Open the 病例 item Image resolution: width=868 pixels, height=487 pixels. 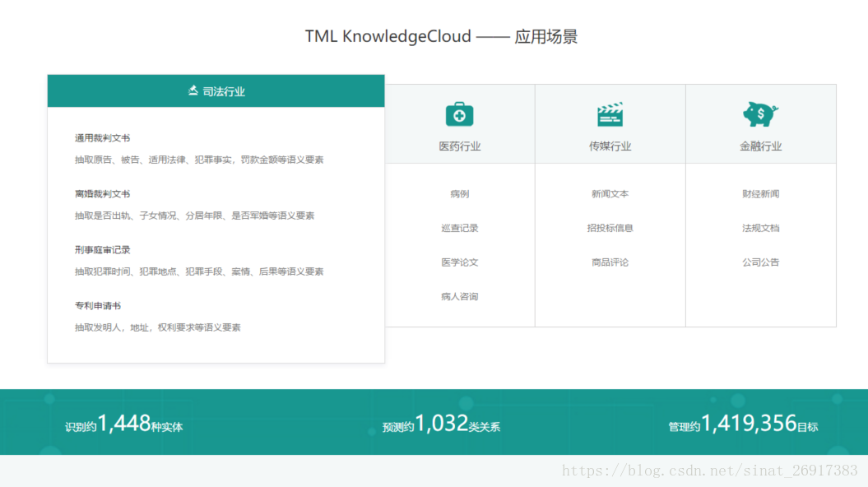(459, 193)
